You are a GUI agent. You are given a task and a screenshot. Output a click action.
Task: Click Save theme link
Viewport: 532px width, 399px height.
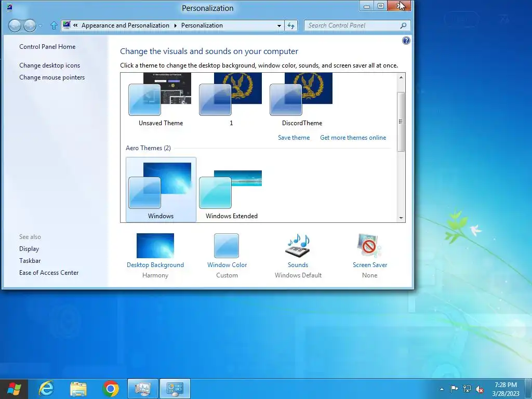(294, 138)
